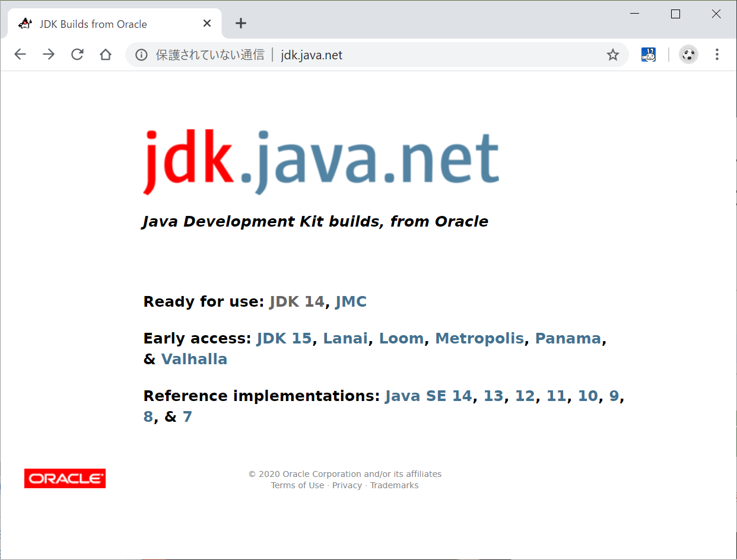The image size is (737, 560).
Task: Open the Panama project link
Action: [568, 338]
